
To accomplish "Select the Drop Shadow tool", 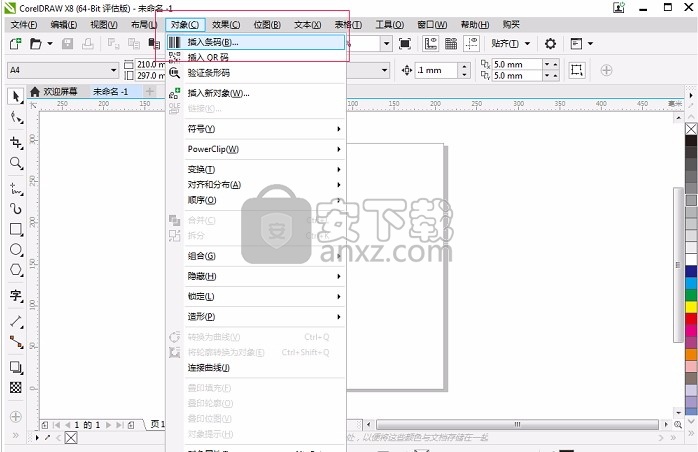I will pos(16,367).
